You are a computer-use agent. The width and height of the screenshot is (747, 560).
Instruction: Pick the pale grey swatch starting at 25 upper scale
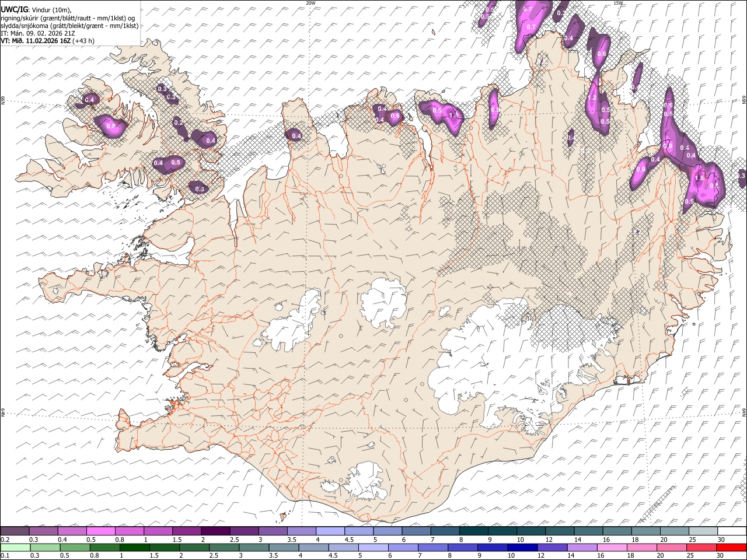click(703, 531)
